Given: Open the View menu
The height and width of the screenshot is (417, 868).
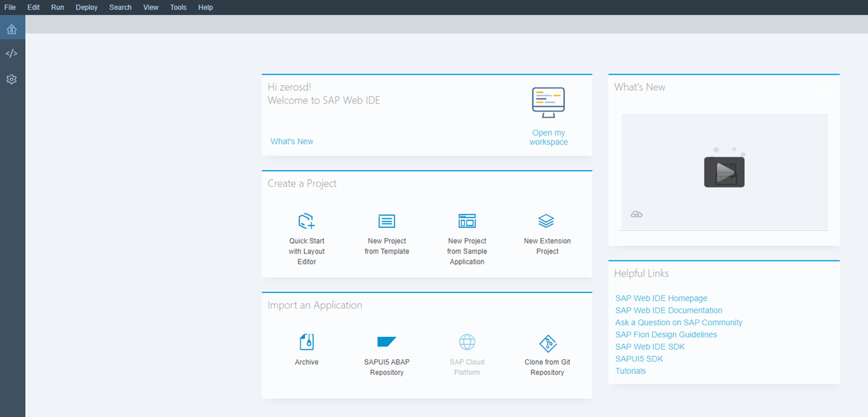Looking at the screenshot, I should click(x=151, y=7).
